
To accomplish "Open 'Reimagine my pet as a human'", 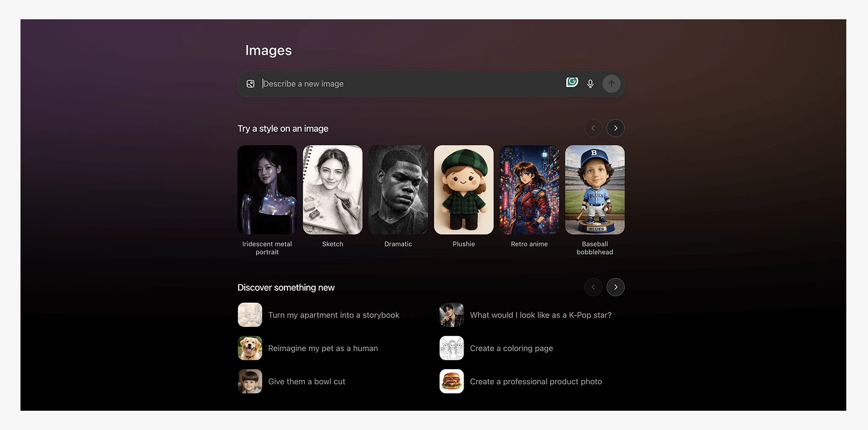I will click(322, 348).
